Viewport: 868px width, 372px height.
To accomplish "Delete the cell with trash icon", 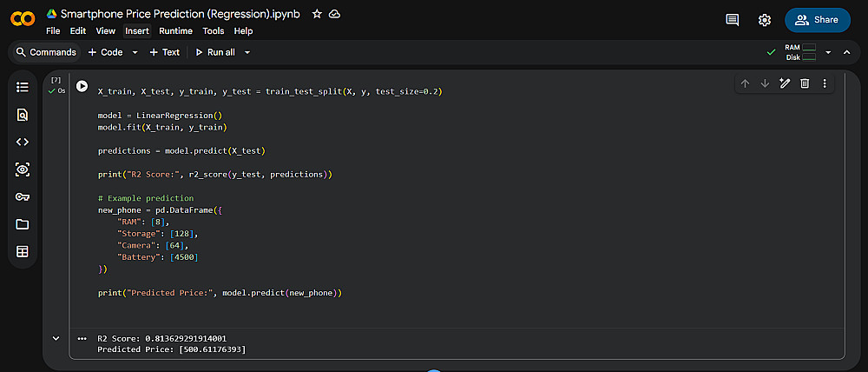I will pyautogui.click(x=805, y=83).
